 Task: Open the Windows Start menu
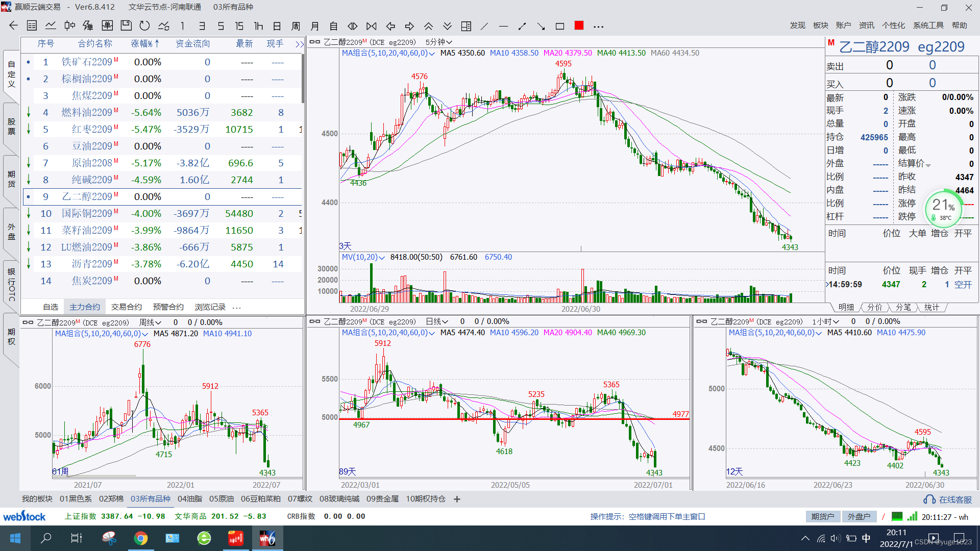pyautogui.click(x=15, y=538)
